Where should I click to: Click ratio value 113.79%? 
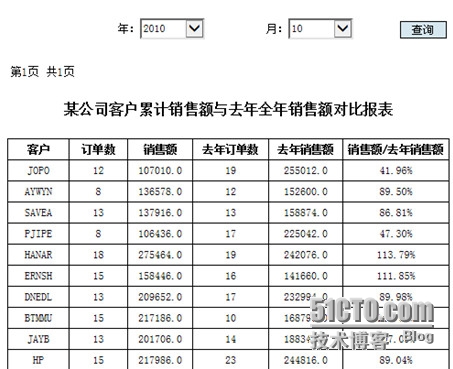tap(396, 255)
